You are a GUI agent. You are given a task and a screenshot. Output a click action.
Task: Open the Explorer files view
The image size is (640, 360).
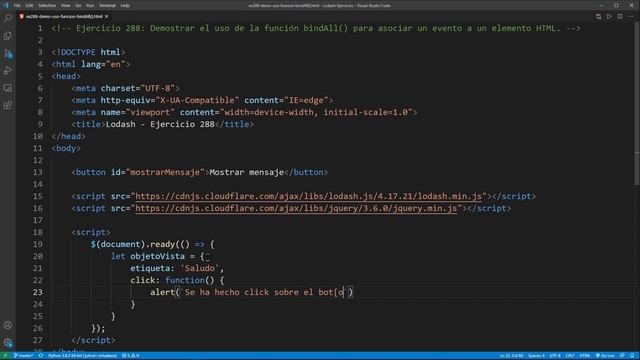(x=8, y=36)
